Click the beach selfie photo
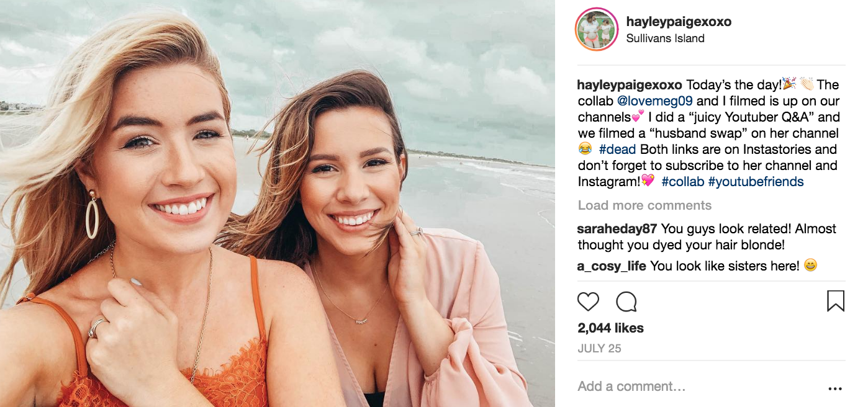868x407 pixels. click(278, 204)
